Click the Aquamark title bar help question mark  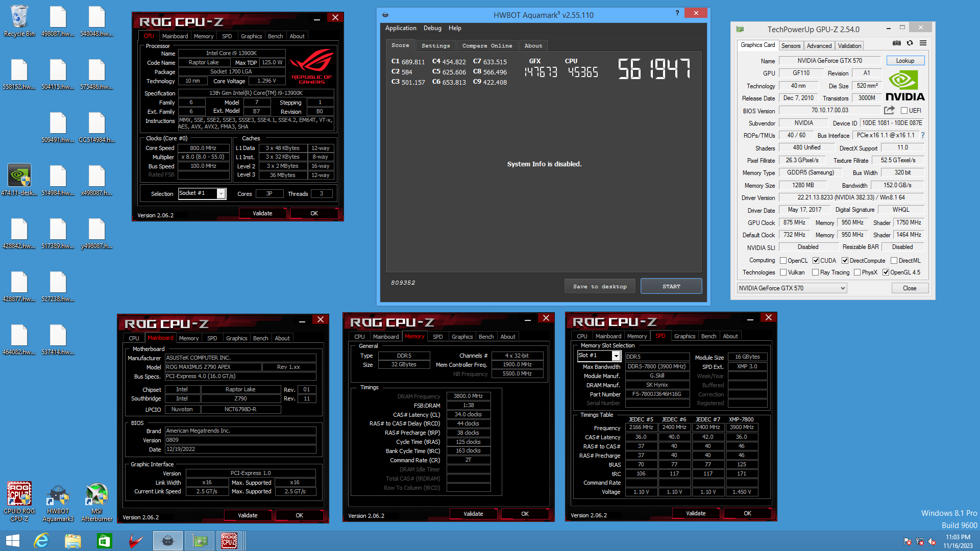pyautogui.click(x=677, y=13)
